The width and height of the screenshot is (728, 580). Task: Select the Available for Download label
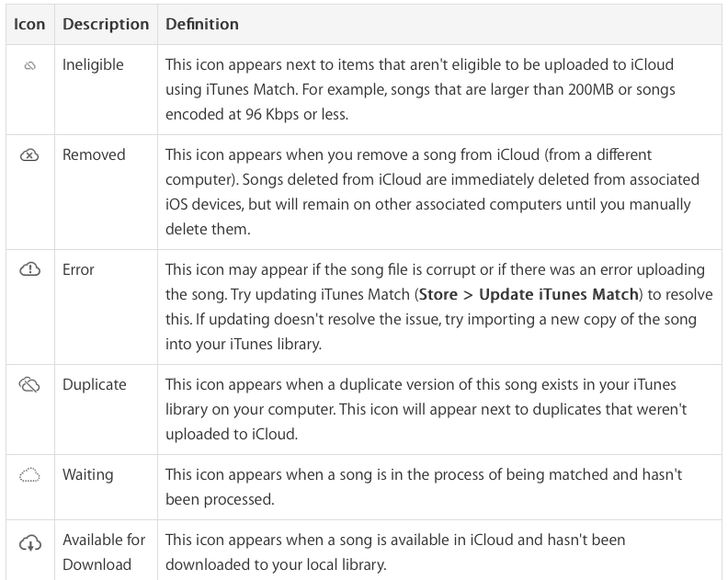tap(104, 552)
